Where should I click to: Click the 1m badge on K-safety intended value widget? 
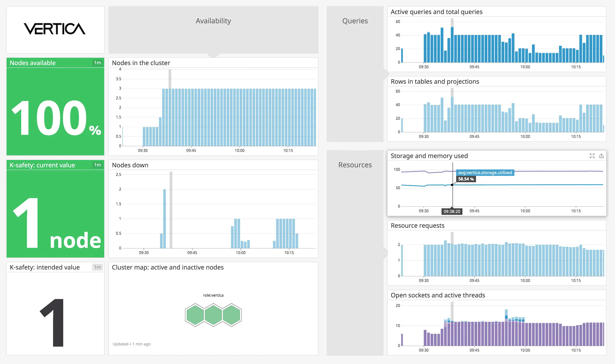(x=98, y=267)
